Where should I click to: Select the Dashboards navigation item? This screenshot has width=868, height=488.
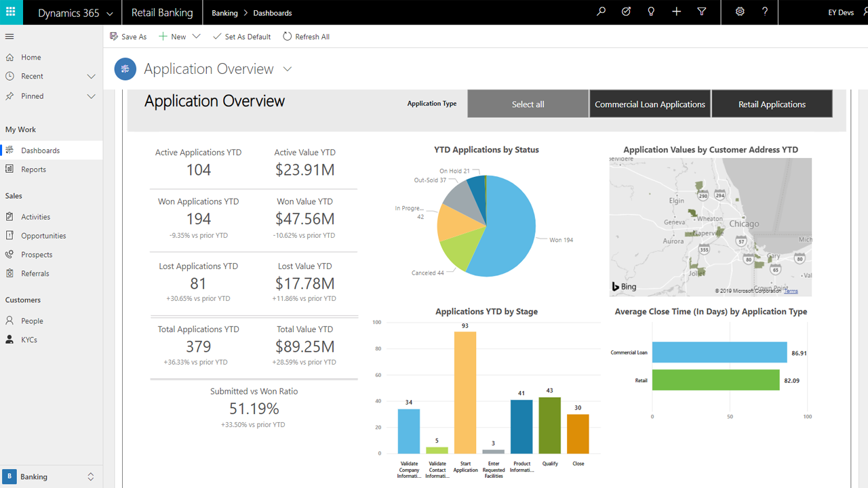(x=52, y=150)
